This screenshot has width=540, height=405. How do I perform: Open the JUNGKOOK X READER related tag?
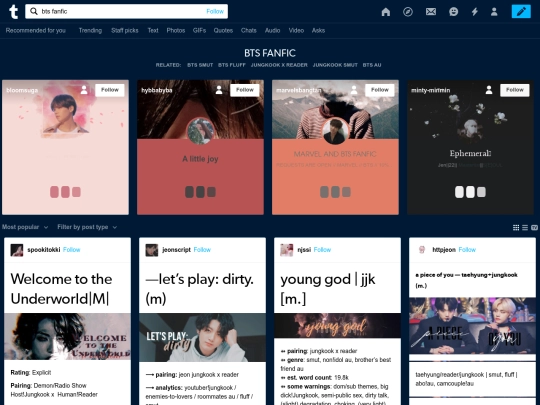tap(279, 65)
